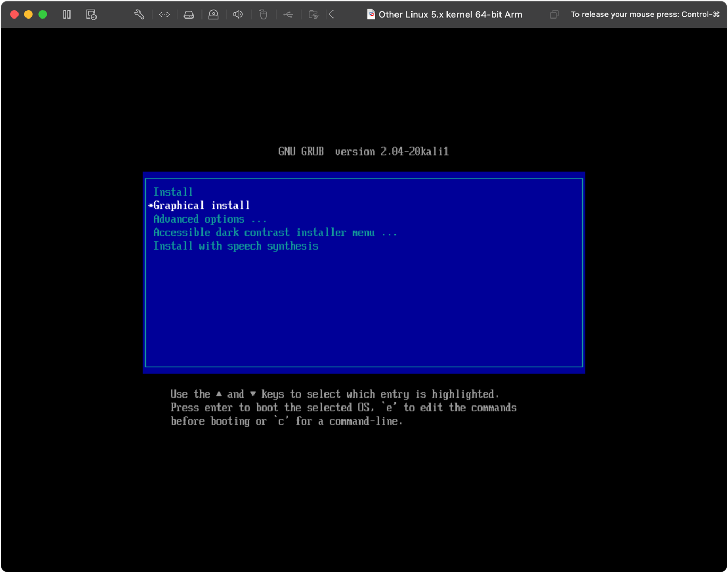Screen dimensions: 728x573
Task: Minimize the VM window with yellow button
Action: tap(29, 14)
